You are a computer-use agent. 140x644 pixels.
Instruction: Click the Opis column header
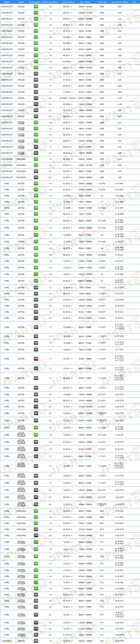tap(134, 2)
